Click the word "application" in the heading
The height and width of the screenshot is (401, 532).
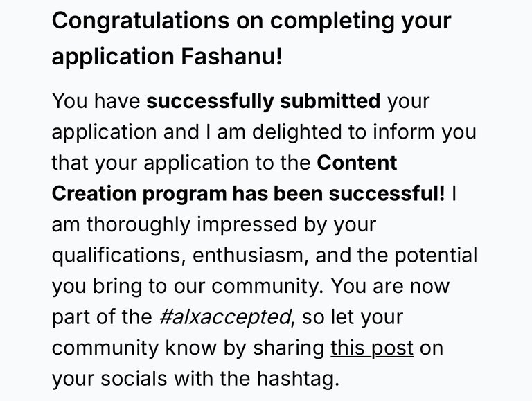(x=113, y=57)
